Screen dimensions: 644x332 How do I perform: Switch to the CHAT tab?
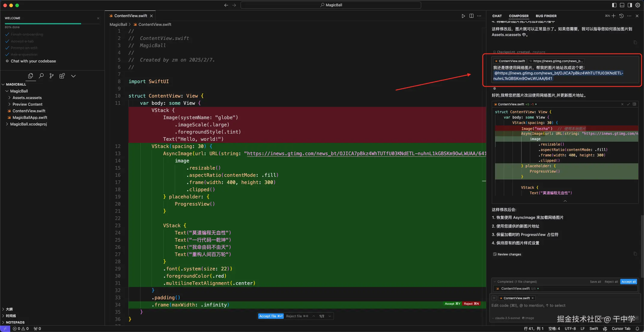point(497,16)
